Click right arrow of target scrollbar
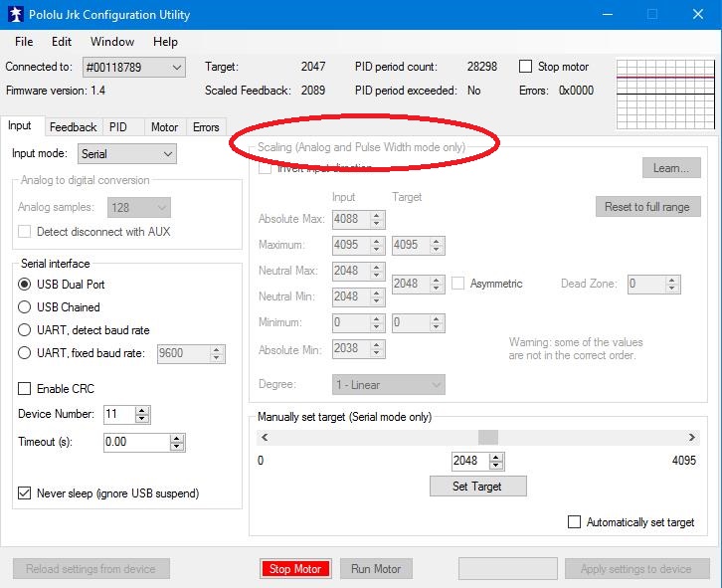Image resolution: width=722 pixels, height=588 pixels. point(692,438)
